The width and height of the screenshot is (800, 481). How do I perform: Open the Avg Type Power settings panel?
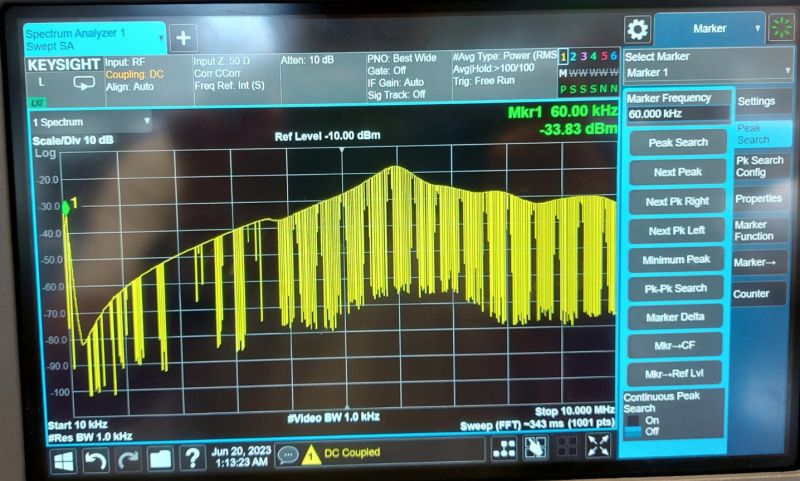[x=504, y=73]
